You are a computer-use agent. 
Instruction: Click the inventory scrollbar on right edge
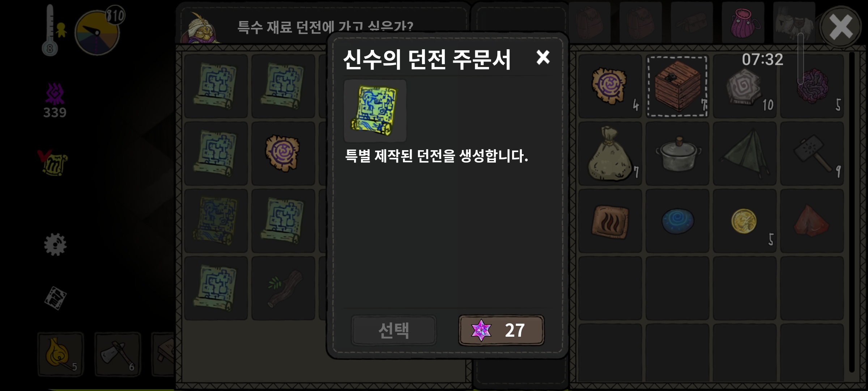pos(851,212)
